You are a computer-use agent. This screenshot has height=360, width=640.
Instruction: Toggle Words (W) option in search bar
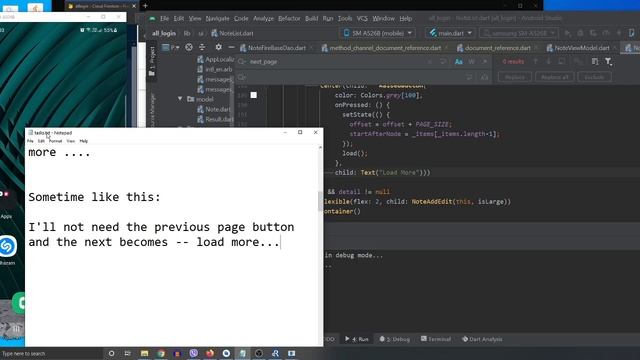pyautogui.click(x=472, y=62)
